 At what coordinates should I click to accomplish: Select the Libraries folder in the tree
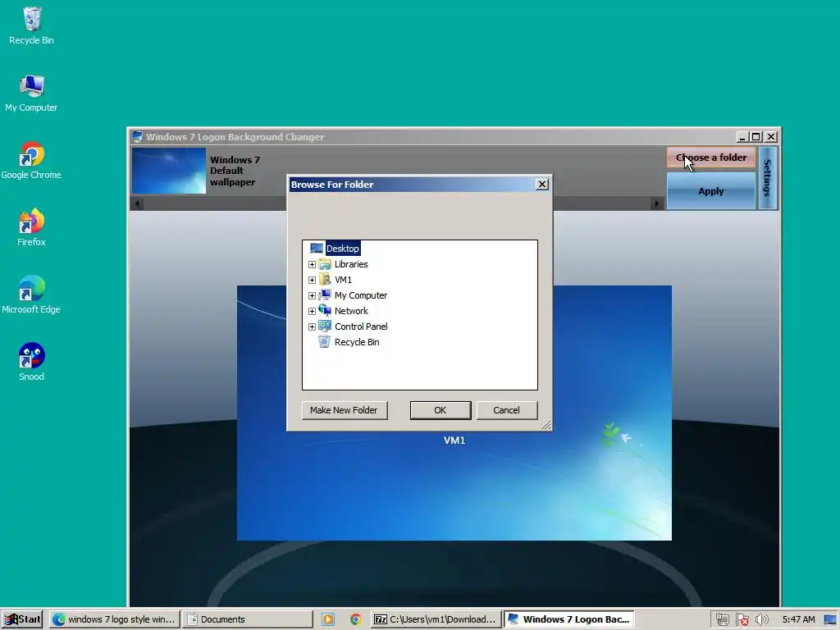(351, 264)
